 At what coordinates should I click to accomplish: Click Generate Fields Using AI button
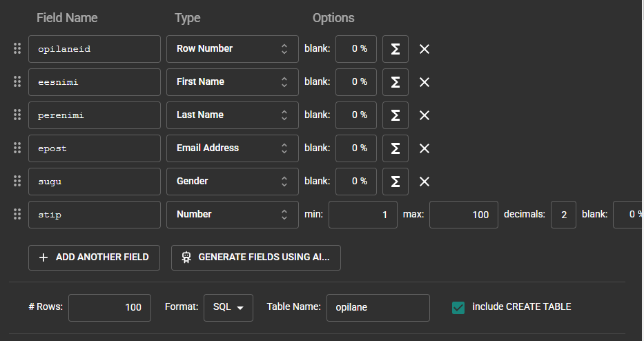256,257
